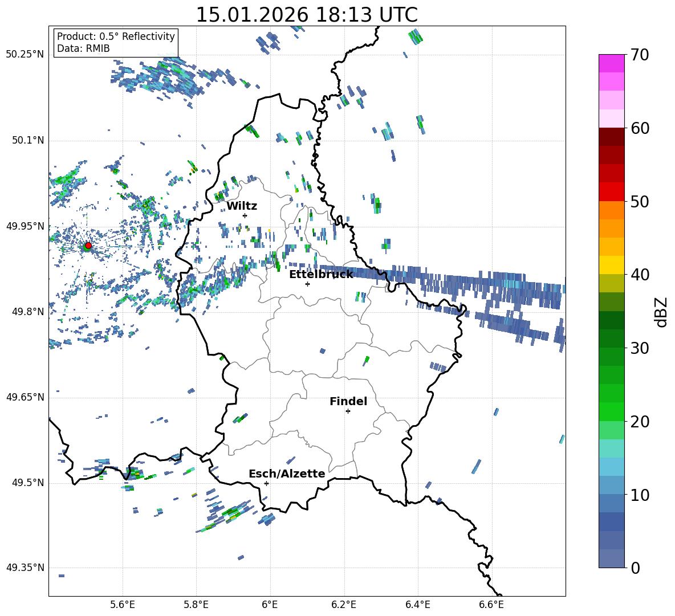This screenshot has height=616, width=675.
Task: Click the 40 colorbar tick label
Action: [640, 275]
